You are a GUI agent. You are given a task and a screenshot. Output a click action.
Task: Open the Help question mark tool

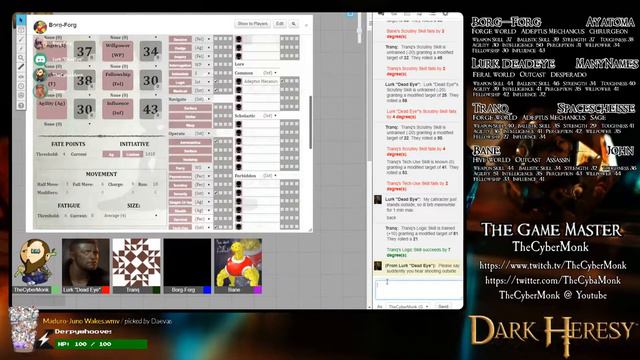(x=20, y=105)
